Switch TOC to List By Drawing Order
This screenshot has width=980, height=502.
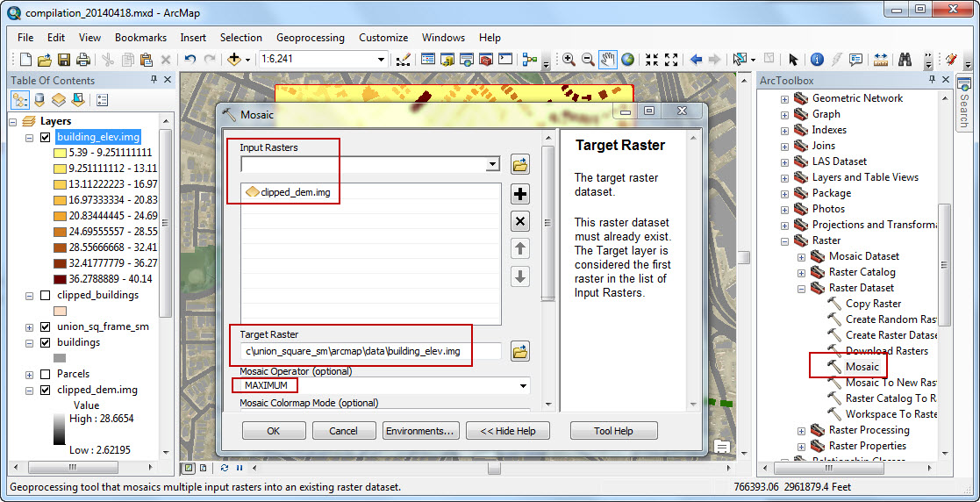coord(20,99)
